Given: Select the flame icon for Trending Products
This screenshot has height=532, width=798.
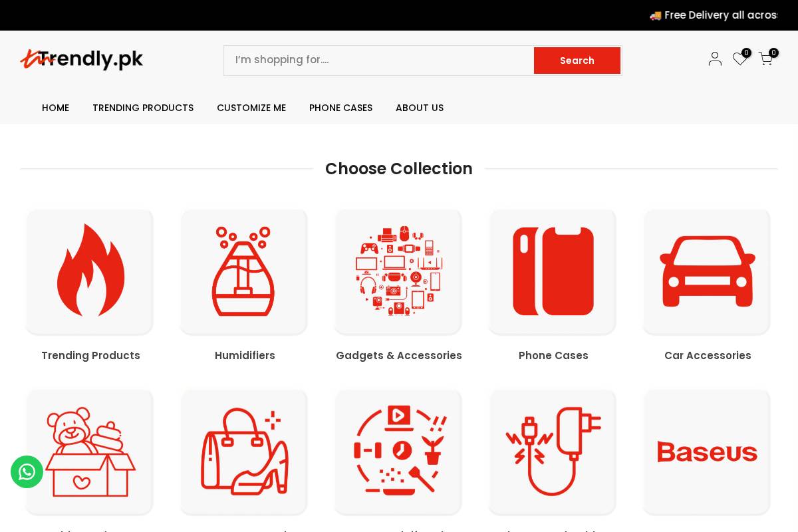Looking at the screenshot, I should 90,271.
